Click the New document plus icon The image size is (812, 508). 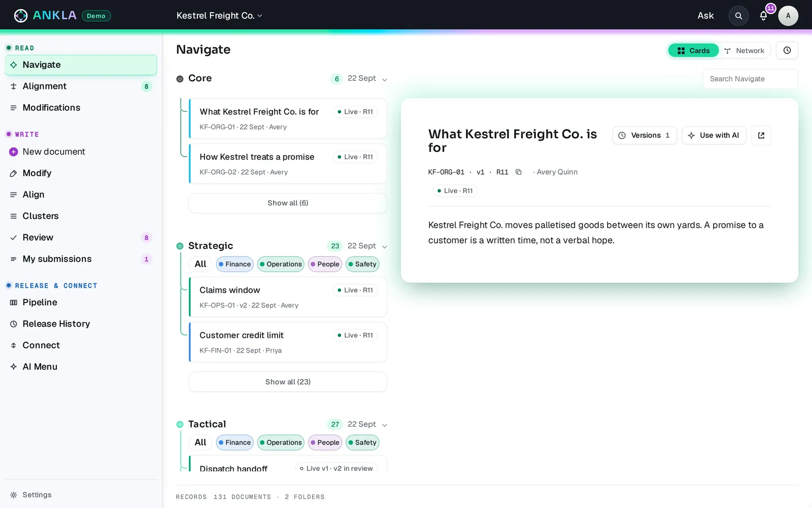[14, 152]
